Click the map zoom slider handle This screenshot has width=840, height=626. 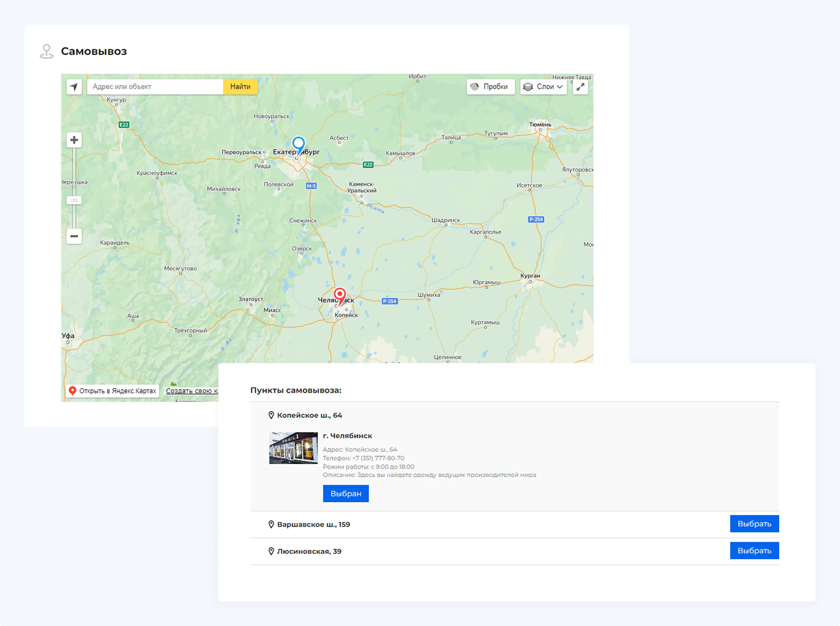(x=74, y=200)
